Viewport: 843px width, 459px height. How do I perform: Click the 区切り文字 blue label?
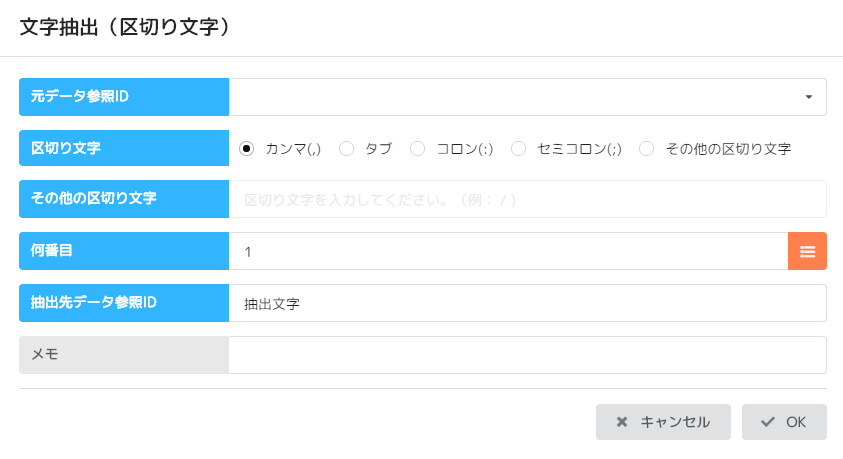point(124,149)
